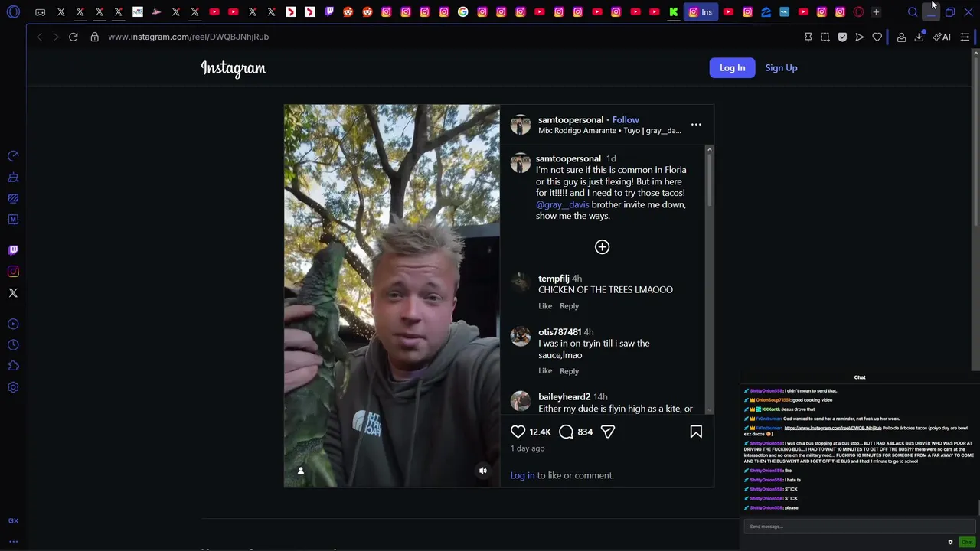Open a new tab with plus button
The height and width of the screenshot is (551, 980).
[x=876, y=12]
